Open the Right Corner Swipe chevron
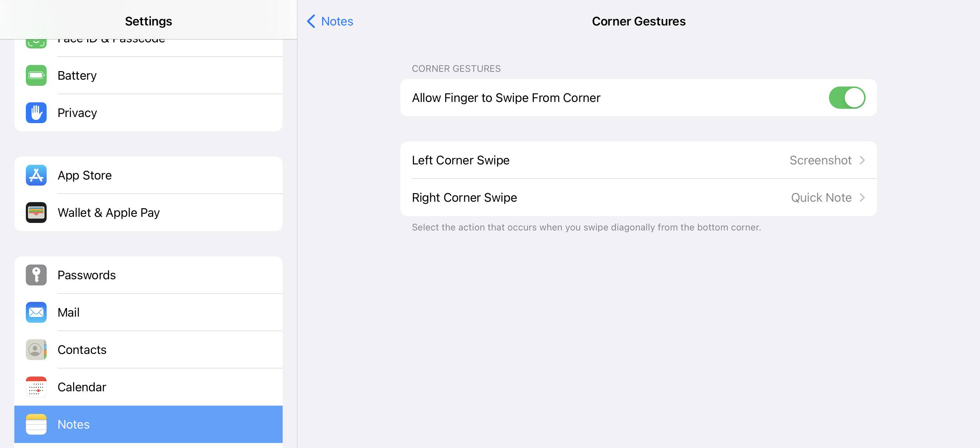980x448 pixels. coord(862,197)
